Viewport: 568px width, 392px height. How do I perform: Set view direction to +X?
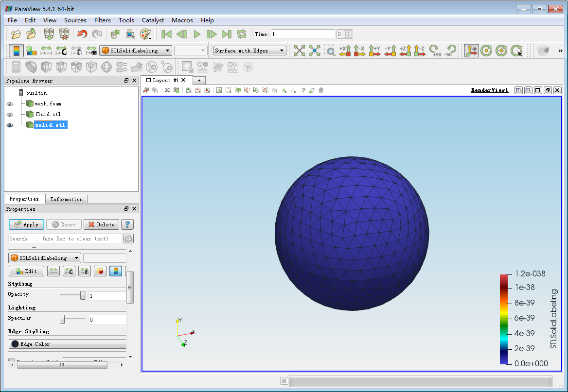pyautogui.click(x=345, y=51)
